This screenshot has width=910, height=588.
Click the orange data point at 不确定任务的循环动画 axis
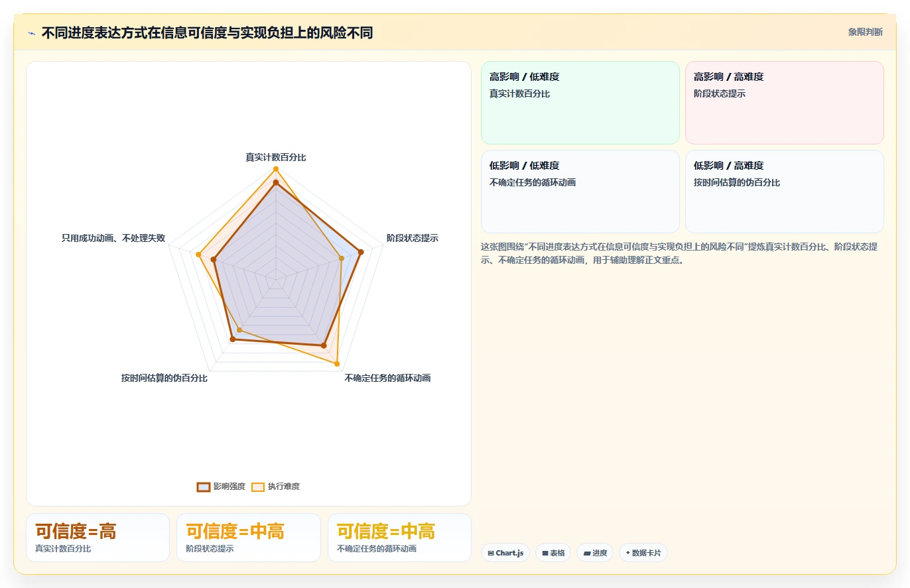pyautogui.click(x=337, y=364)
